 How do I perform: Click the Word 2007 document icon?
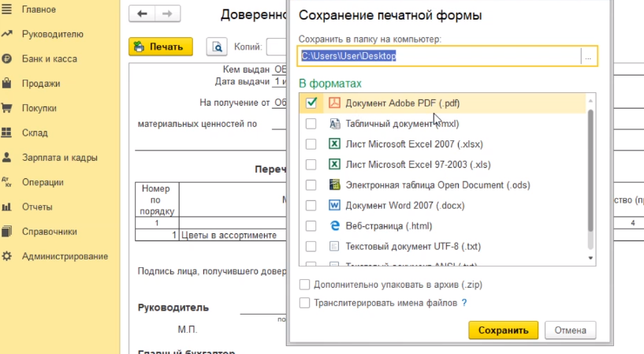(334, 205)
